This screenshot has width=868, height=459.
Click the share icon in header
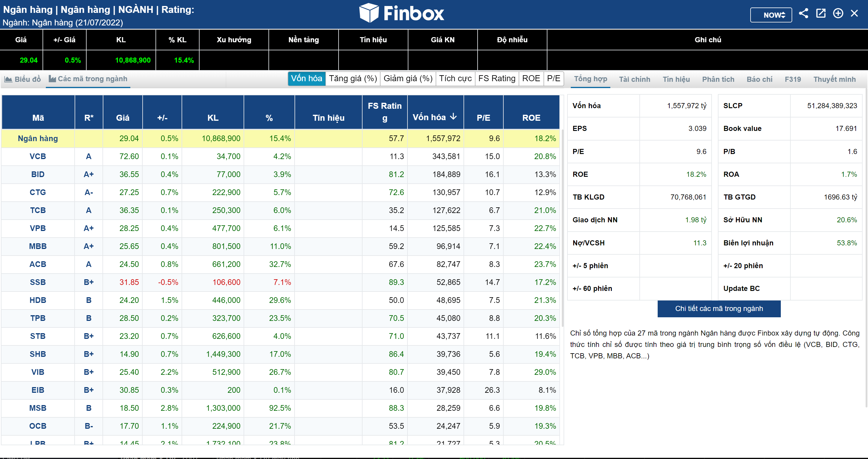pyautogui.click(x=803, y=13)
